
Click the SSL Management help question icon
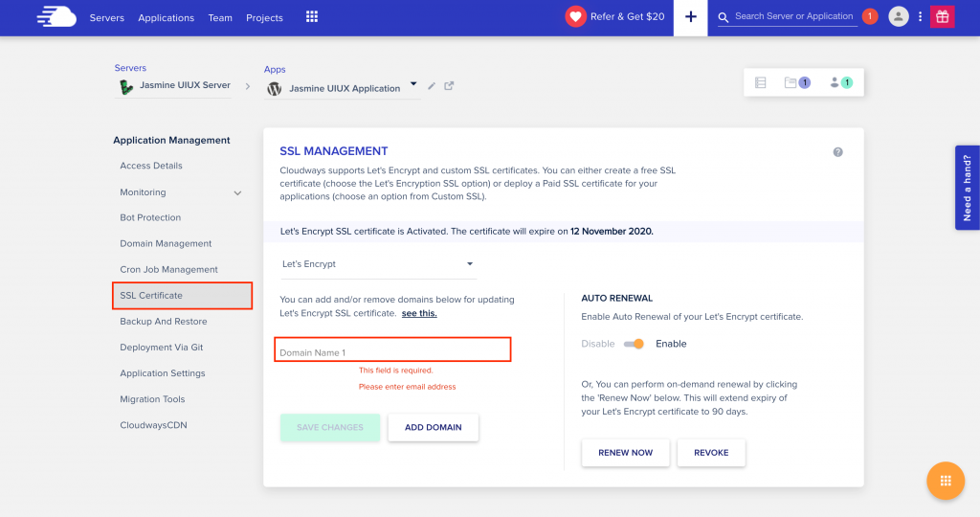[837, 152]
